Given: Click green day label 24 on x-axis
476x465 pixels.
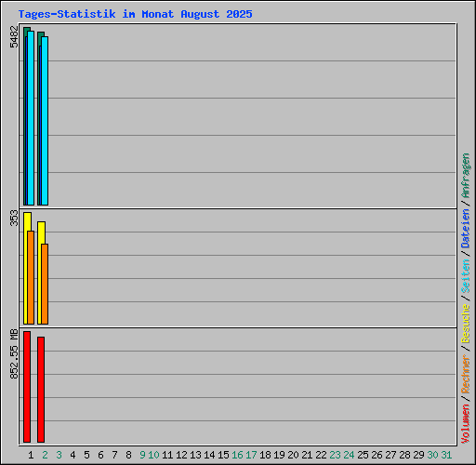Looking at the screenshot, I should point(349,455).
